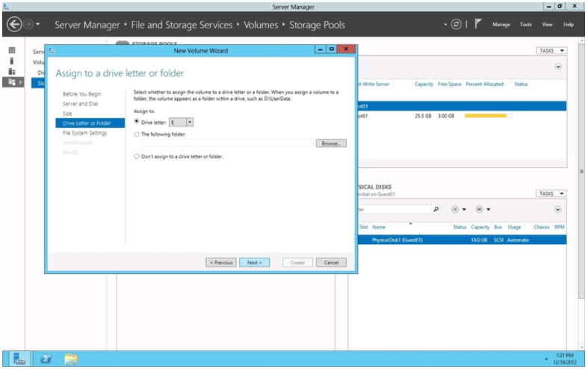This screenshot has height=369, width=588.
Task: Open the Storage Pools TASKS dropdown
Action: (551, 51)
